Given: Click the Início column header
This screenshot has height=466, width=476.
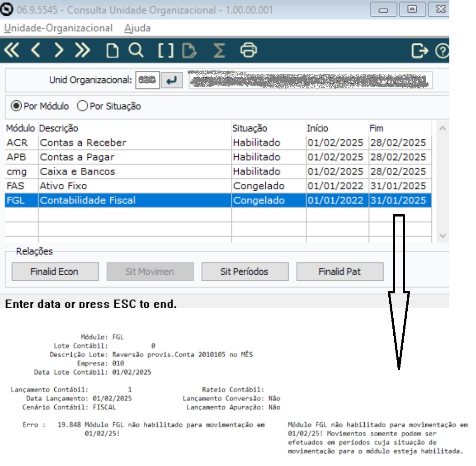Looking at the screenshot, I should [317, 128].
